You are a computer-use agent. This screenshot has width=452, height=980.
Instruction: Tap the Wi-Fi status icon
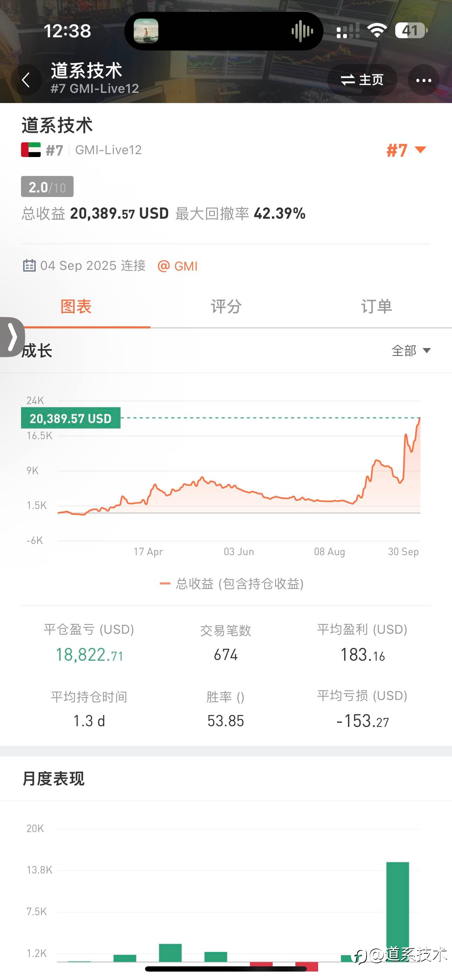[x=377, y=30]
